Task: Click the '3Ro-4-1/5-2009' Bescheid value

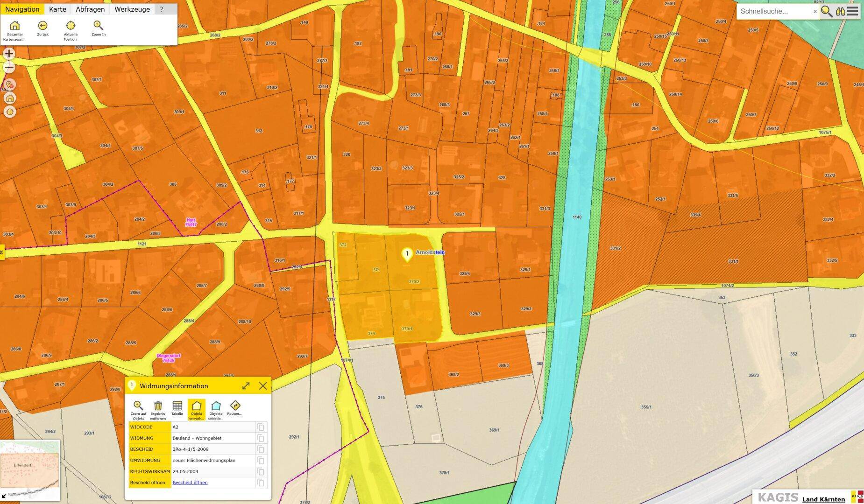Action: pos(190,449)
